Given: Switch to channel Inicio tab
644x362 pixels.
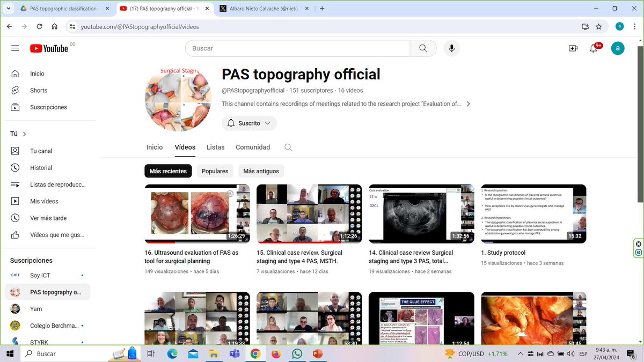Looking at the screenshot, I should pyautogui.click(x=155, y=147).
